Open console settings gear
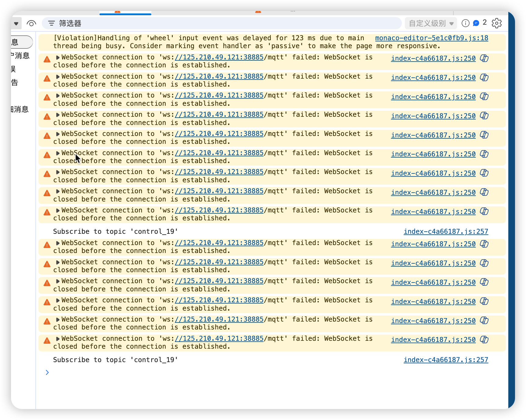This screenshot has width=526, height=420. [496, 23]
